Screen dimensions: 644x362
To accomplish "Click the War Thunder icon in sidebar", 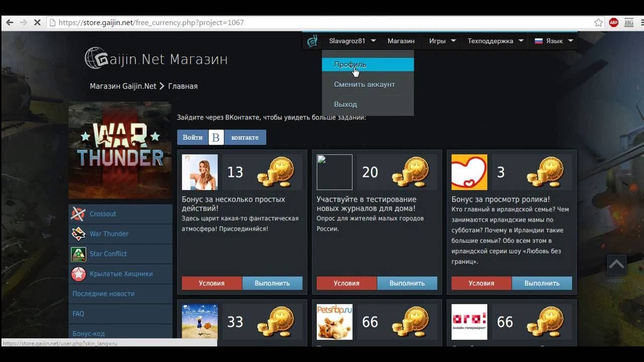I will coord(78,234).
